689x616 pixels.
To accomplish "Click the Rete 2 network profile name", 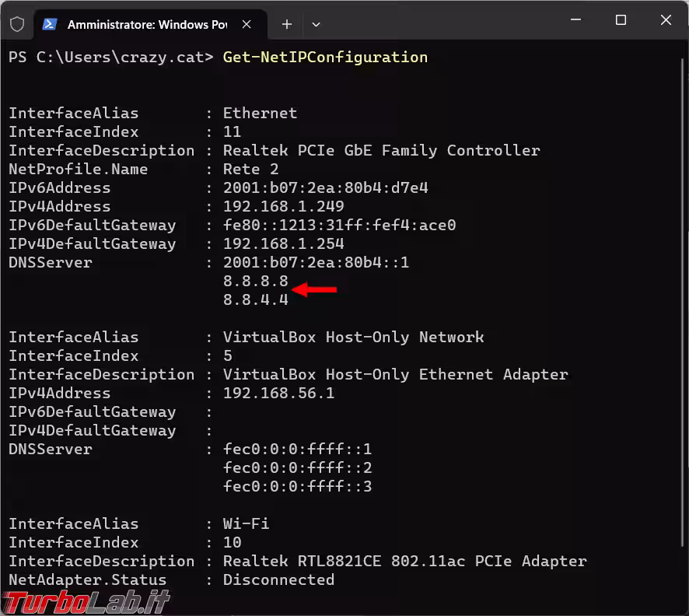I will click(250, 169).
